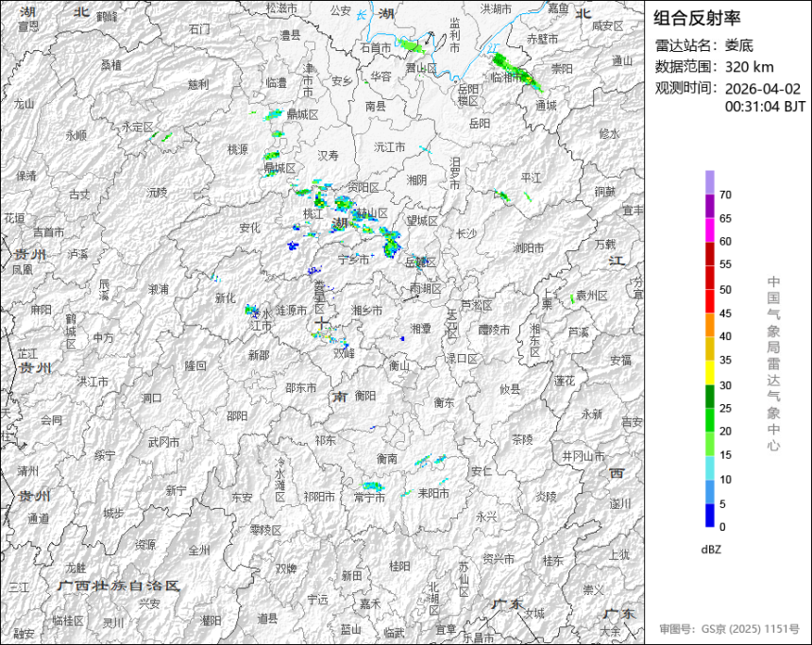Click the 长沙 map label
The height and width of the screenshot is (645, 812).
point(466,233)
